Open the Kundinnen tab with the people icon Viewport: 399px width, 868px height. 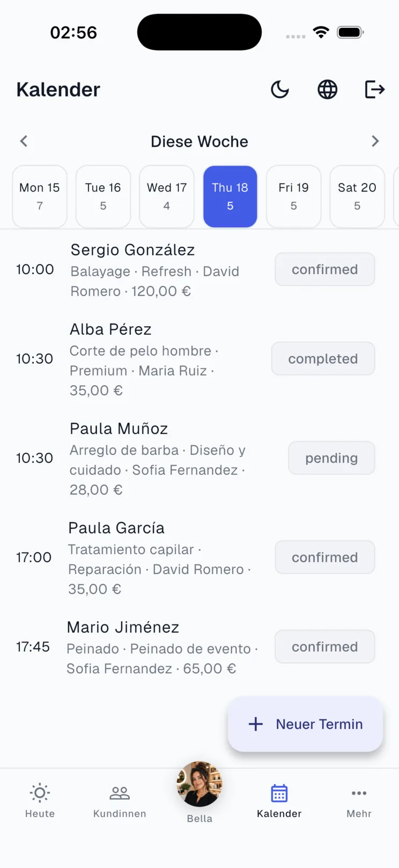click(x=120, y=792)
